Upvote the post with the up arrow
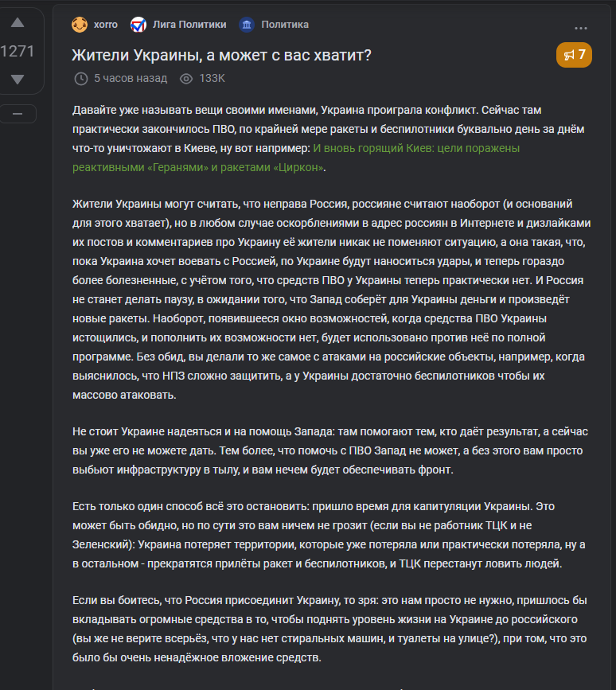Viewport: 616px width, 690px height. [x=18, y=23]
